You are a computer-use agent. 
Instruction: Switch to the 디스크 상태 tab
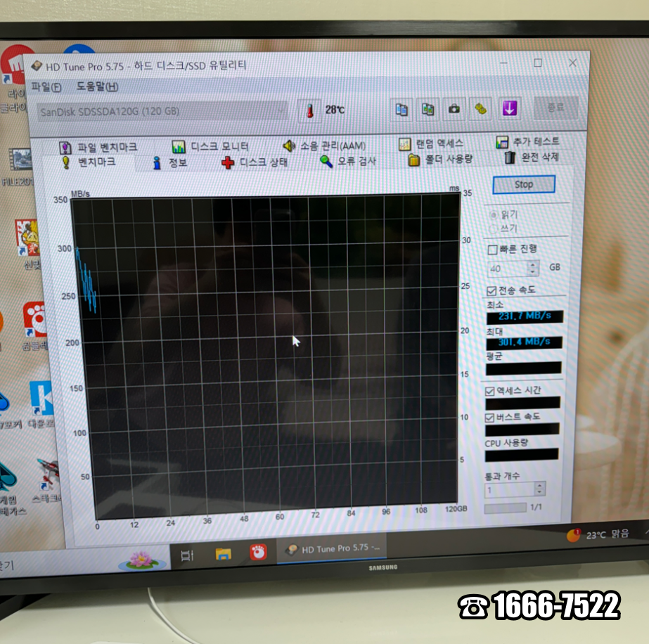255,162
